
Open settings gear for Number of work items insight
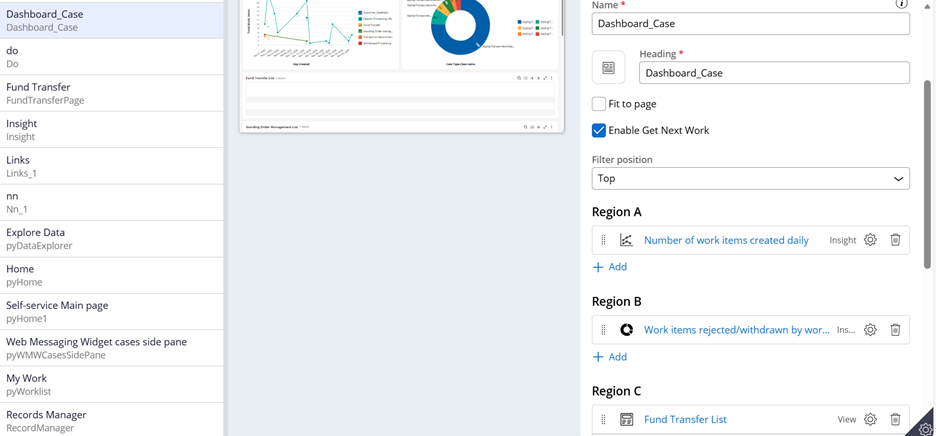[870, 240]
